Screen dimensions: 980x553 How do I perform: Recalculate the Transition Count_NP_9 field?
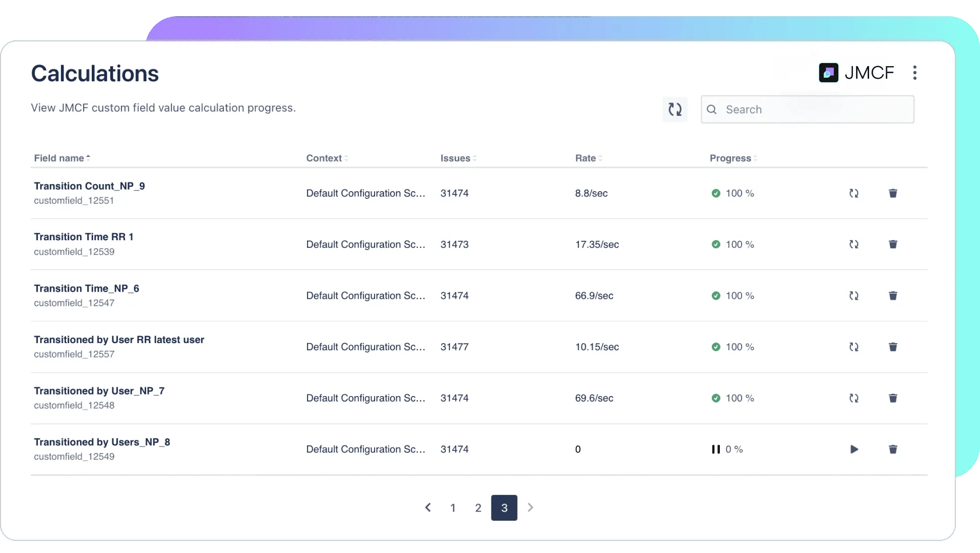[853, 193]
